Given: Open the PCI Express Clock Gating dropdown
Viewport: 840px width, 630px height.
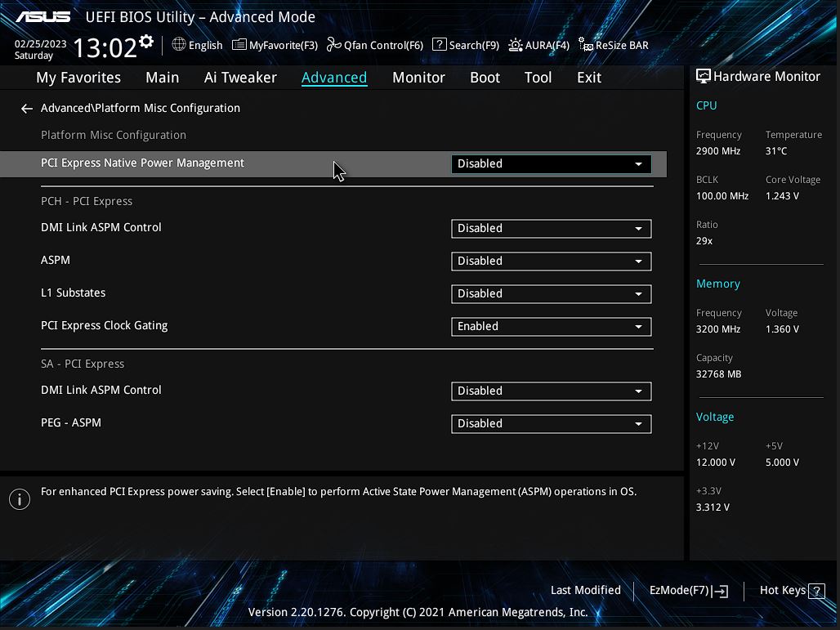Looking at the screenshot, I should point(552,327).
